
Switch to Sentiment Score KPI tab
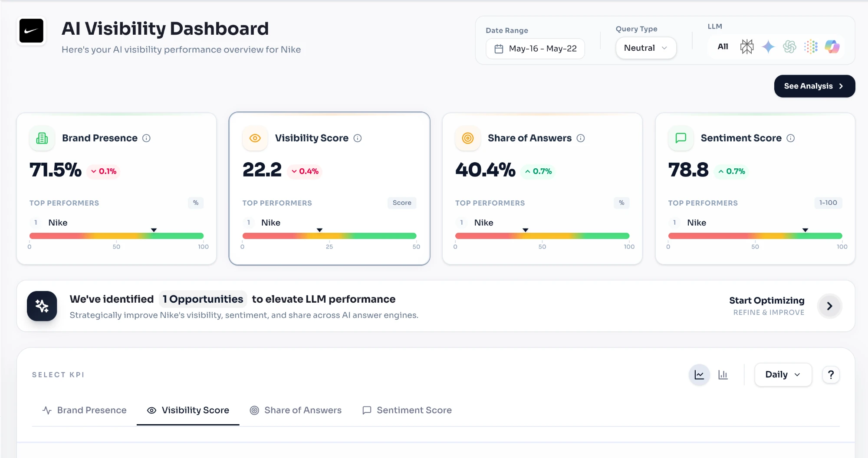coord(407,410)
